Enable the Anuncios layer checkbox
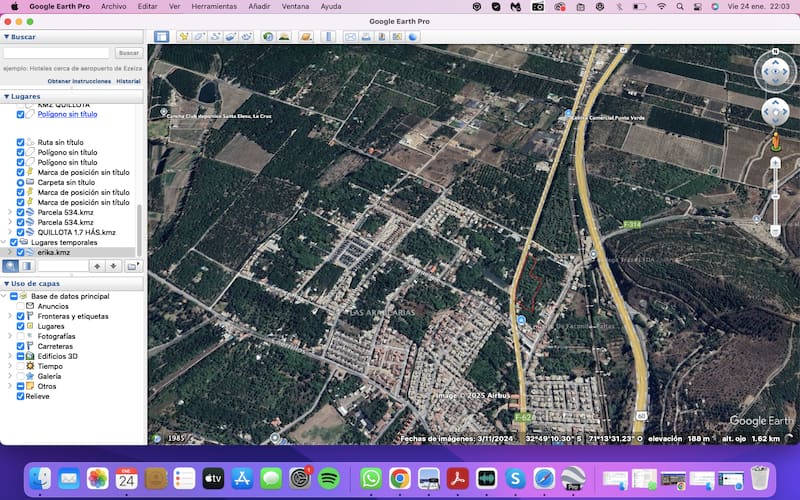The image size is (800, 500). point(20,306)
